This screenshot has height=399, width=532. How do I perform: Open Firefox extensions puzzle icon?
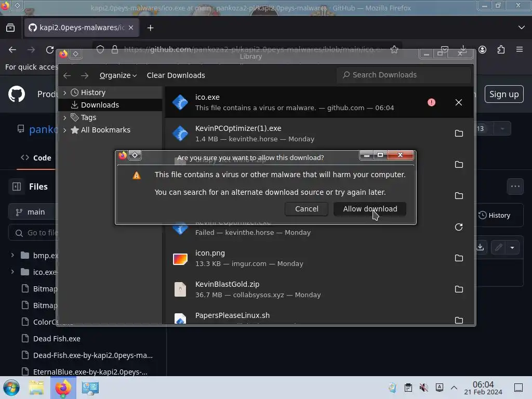pyautogui.click(x=501, y=50)
